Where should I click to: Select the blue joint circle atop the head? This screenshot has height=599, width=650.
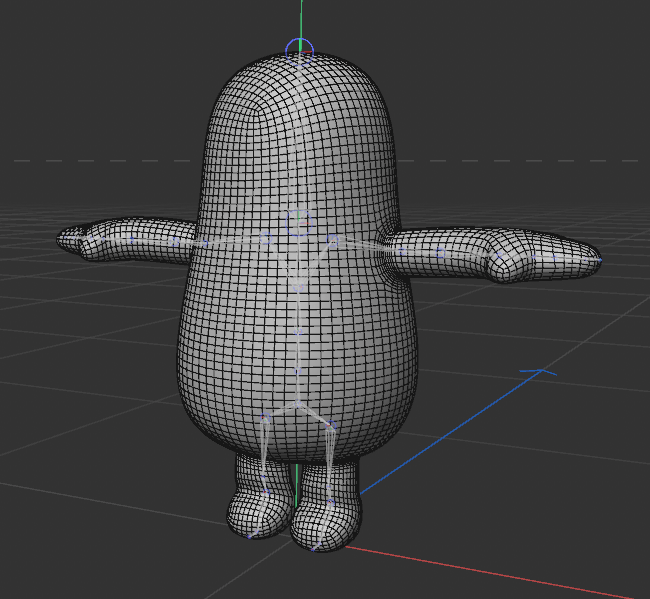[299, 52]
